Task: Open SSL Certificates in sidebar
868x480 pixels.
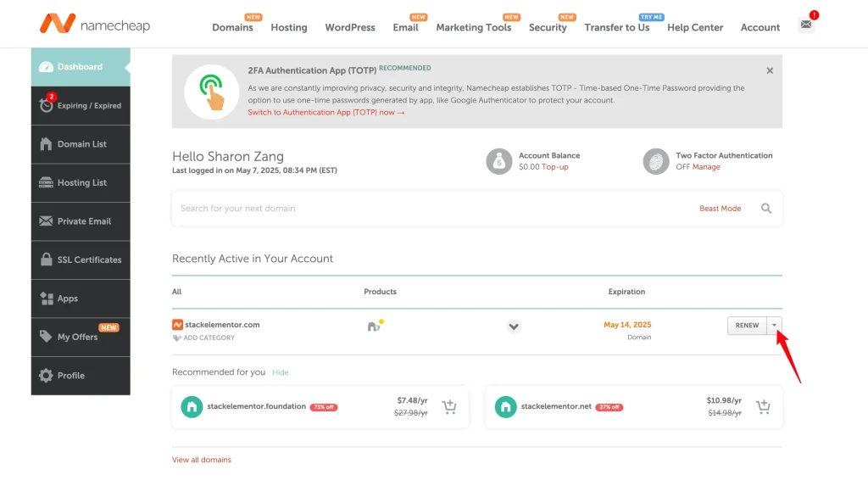Action: tap(81, 260)
